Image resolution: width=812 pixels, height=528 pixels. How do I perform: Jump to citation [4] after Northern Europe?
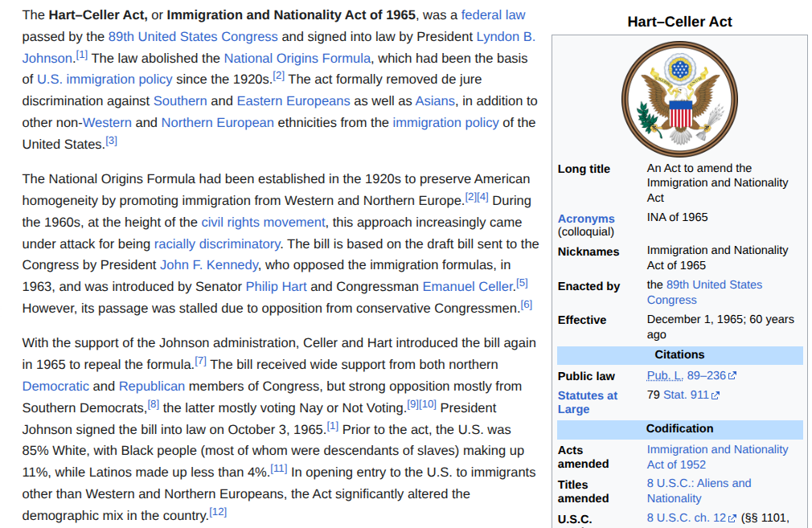tap(482, 197)
